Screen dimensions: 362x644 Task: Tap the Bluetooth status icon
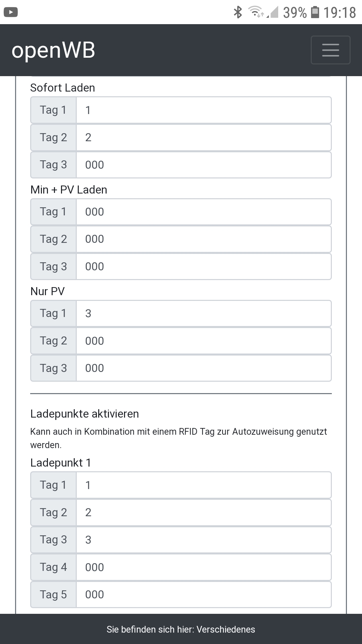[x=238, y=12]
